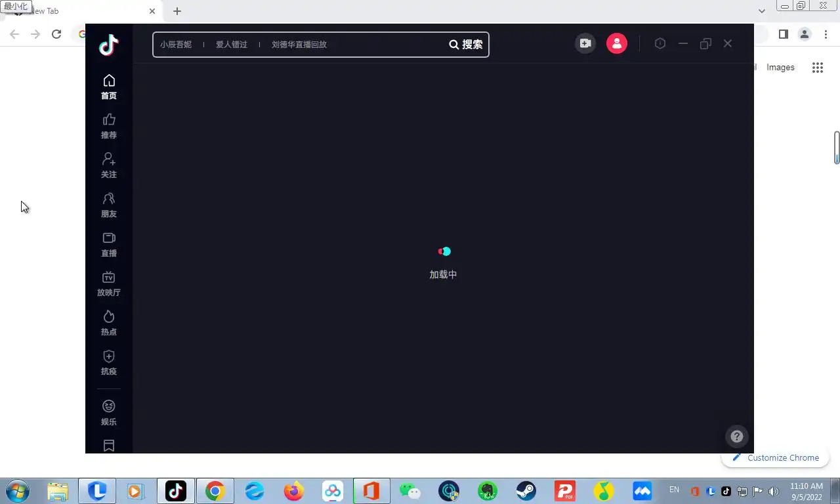Viewport: 840px width, 504px height.
Task: Click the hexagon settings icon
Action: (x=660, y=43)
